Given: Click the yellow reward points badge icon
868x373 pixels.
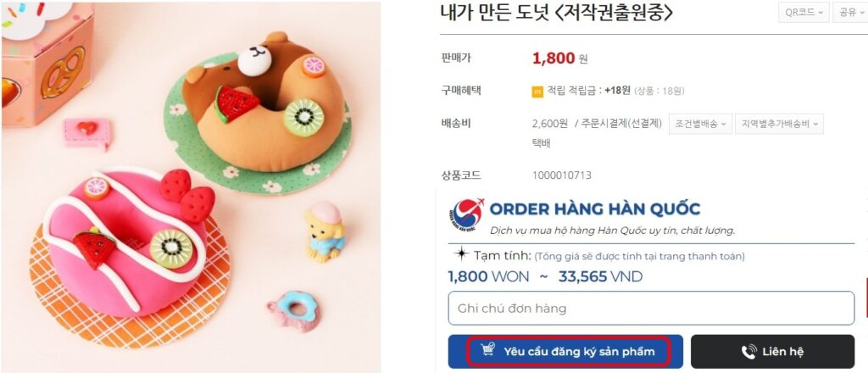Looking at the screenshot, I should (x=537, y=92).
